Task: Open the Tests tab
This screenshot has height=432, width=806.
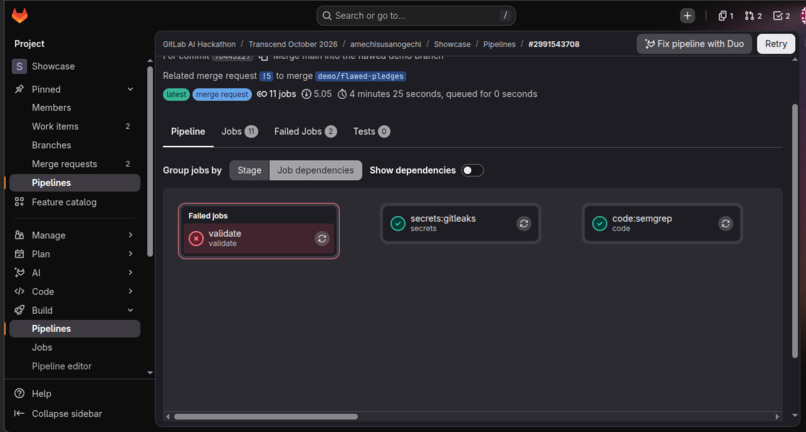Action: click(x=372, y=132)
